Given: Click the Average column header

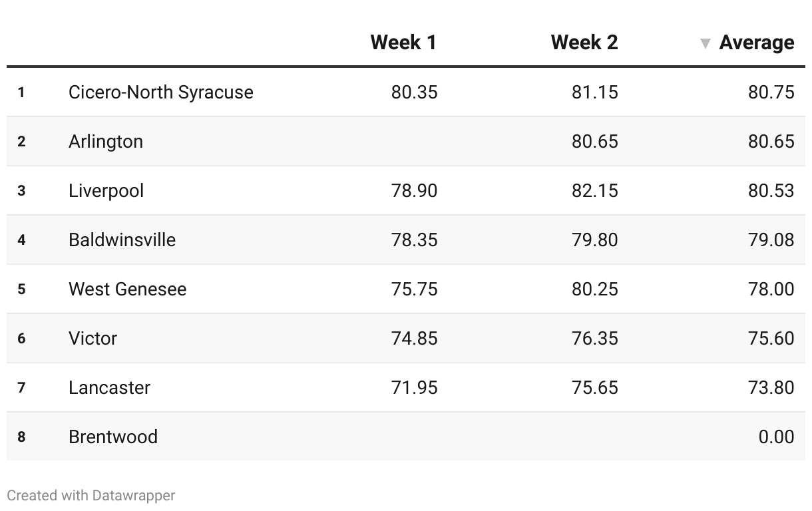Looking at the screenshot, I should pyautogui.click(x=756, y=43).
